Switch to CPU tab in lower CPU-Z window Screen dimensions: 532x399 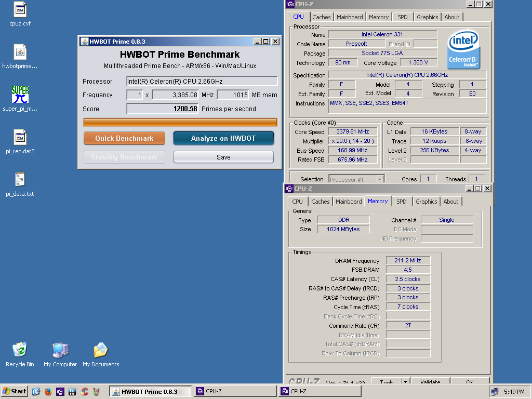297,202
